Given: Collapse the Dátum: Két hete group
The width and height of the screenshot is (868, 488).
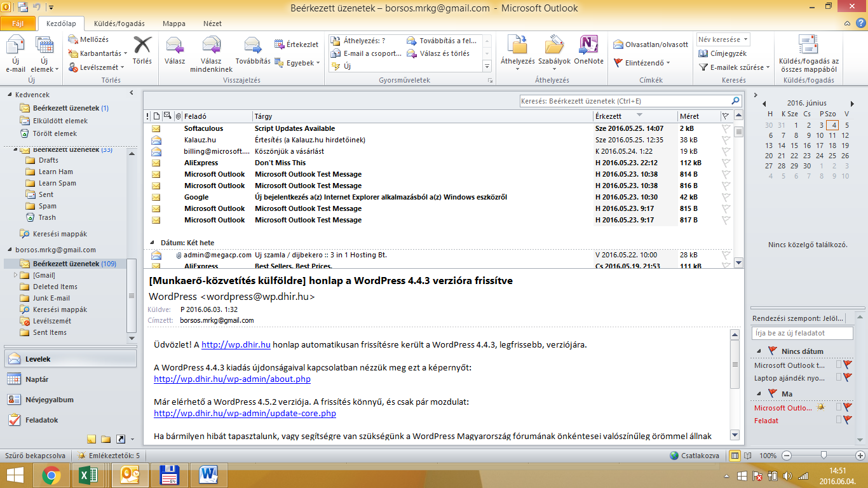Looking at the screenshot, I should point(153,243).
